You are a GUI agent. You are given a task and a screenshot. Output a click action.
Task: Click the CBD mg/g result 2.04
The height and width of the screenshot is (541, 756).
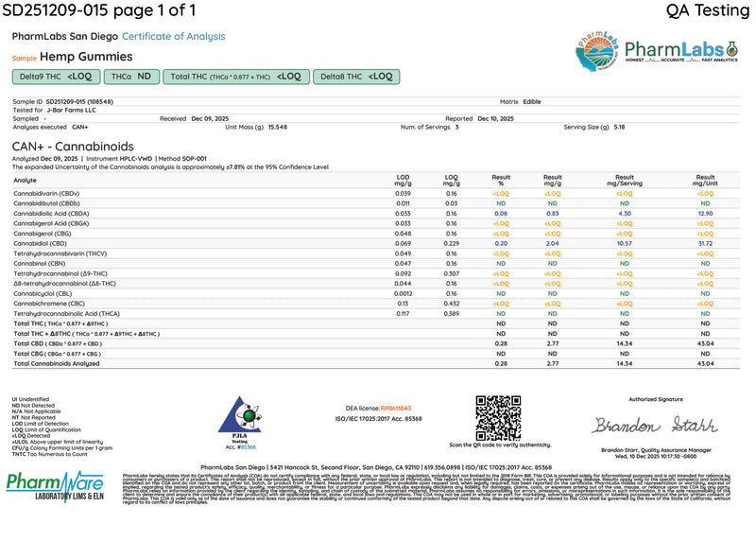pyautogui.click(x=553, y=244)
